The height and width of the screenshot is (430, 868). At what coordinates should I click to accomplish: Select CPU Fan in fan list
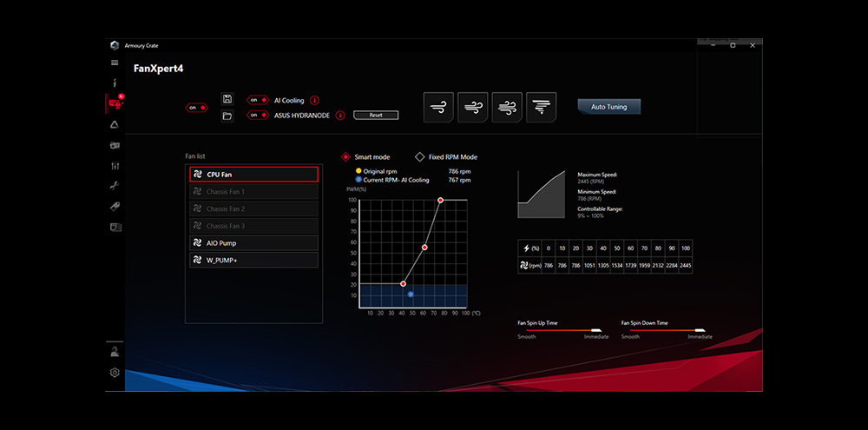pyautogui.click(x=254, y=174)
